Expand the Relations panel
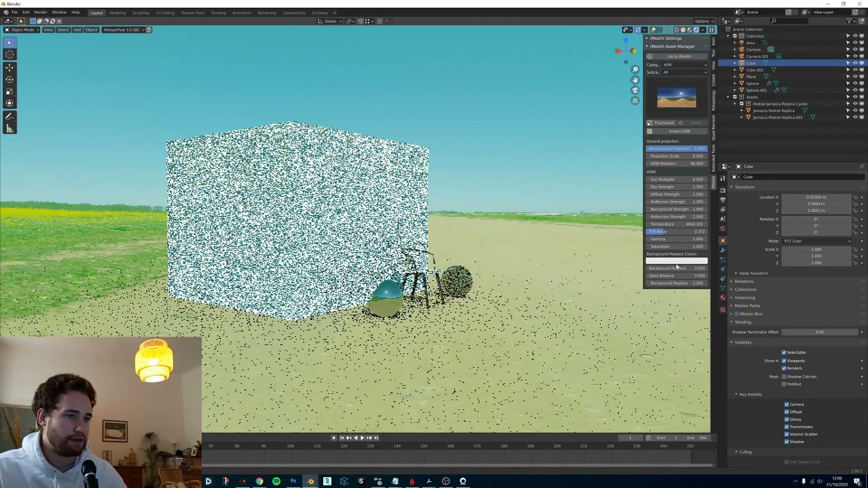Image resolution: width=868 pixels, height=488 pixels. (x=744, y=282)
